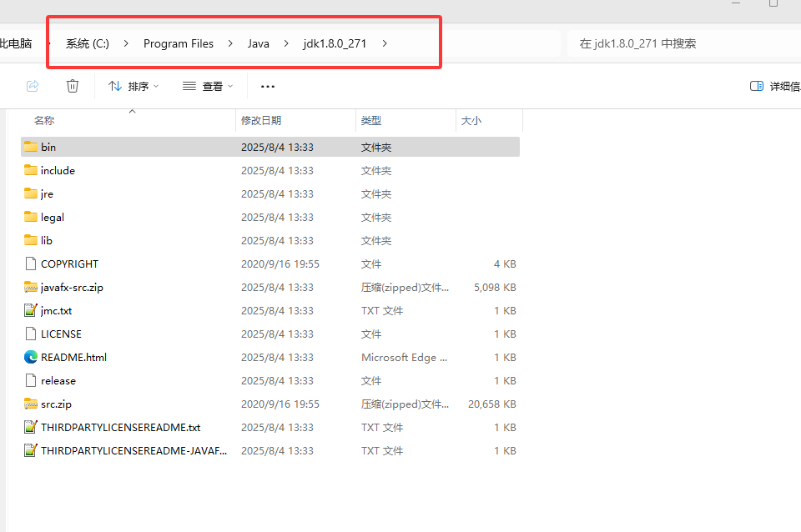Click the file name 'release'
Image resolution: width=801 pixels, height=532 pixels.
(x=58, y=381)
